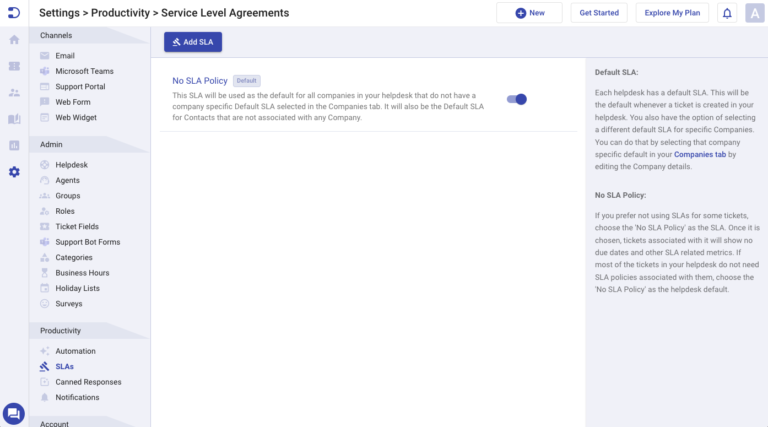
Task: Open the user avatar A menu
Action: [755, 13]
